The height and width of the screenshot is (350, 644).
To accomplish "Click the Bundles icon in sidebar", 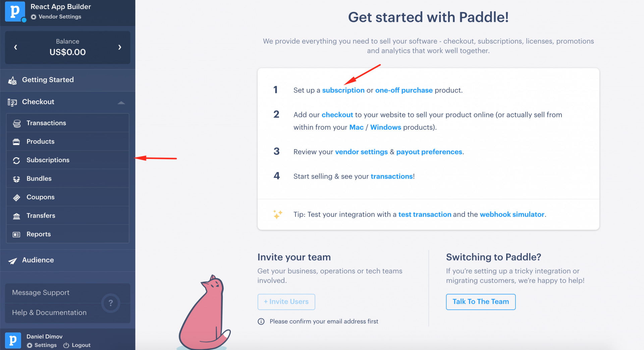I will [16, 179].
